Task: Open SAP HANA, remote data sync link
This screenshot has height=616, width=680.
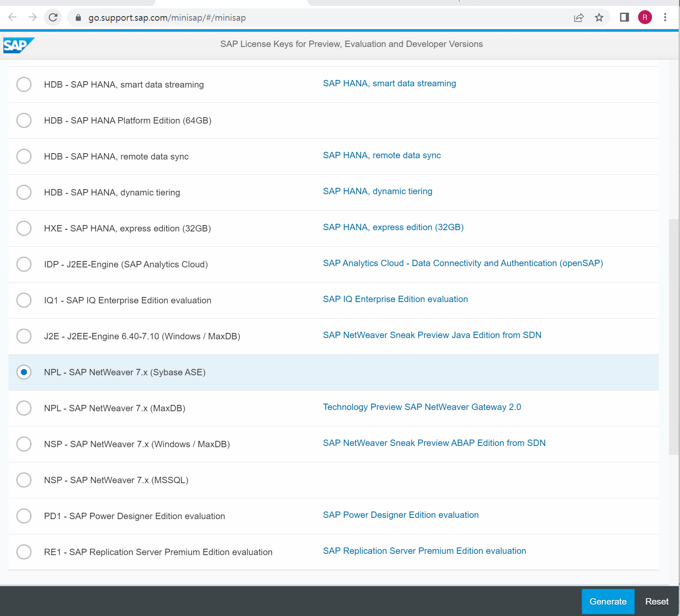Action: click(x=381, y=155)
